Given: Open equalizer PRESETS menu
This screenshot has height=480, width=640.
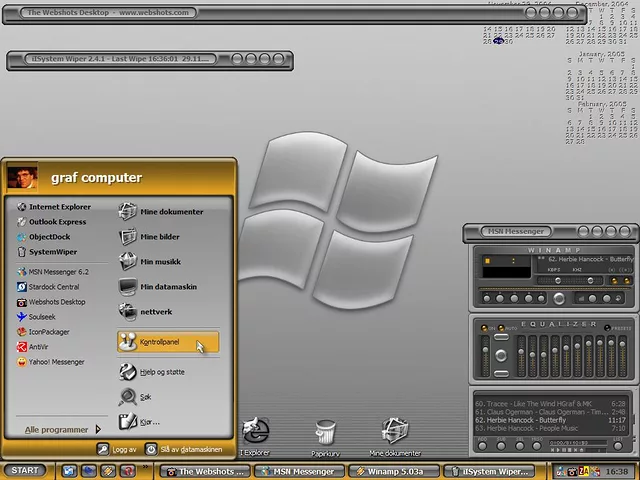Looking at the screenshot, I should [607, 328].
